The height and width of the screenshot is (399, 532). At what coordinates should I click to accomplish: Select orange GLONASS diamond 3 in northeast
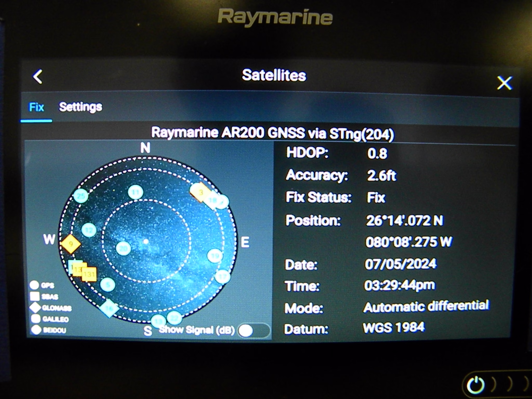click(201, 192)
